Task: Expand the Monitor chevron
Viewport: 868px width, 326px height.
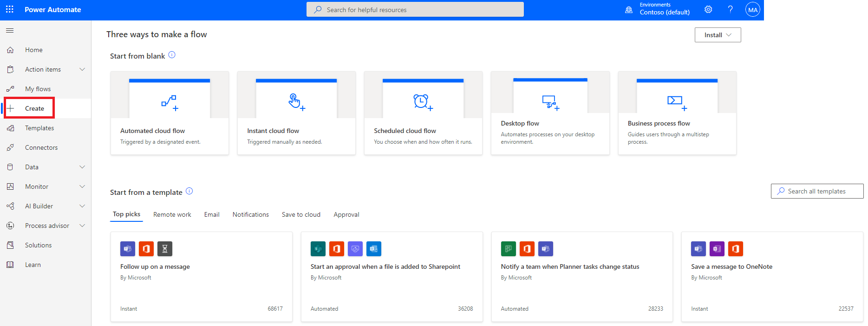Action: coord(82,186)
